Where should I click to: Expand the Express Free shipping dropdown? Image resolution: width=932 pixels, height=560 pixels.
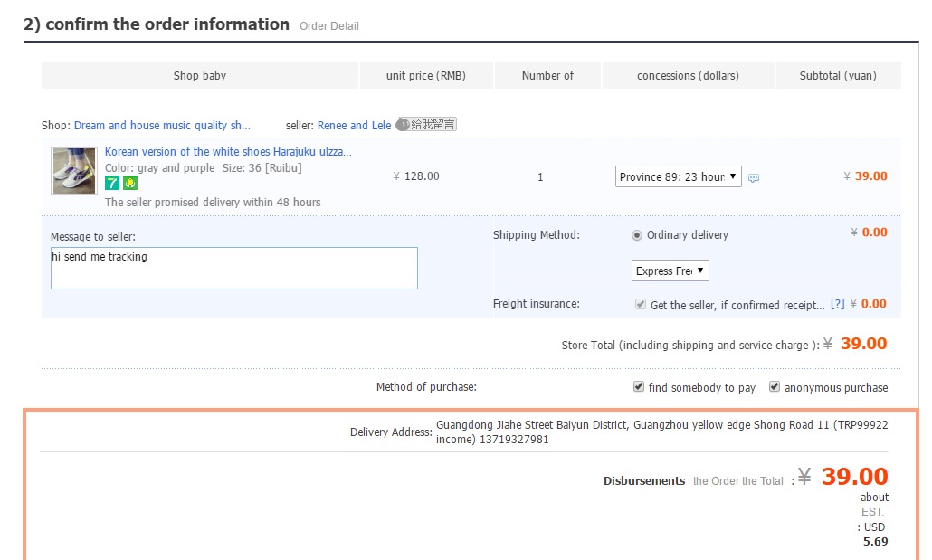coord(670,271)
